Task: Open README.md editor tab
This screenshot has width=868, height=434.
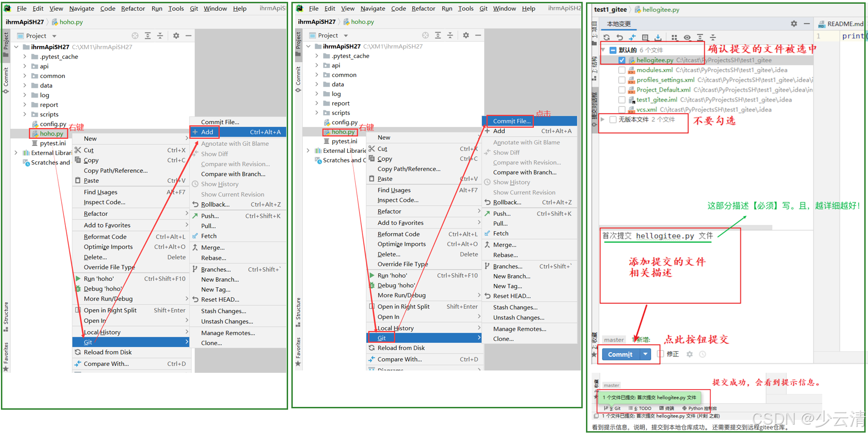Action: click(841, 24)
